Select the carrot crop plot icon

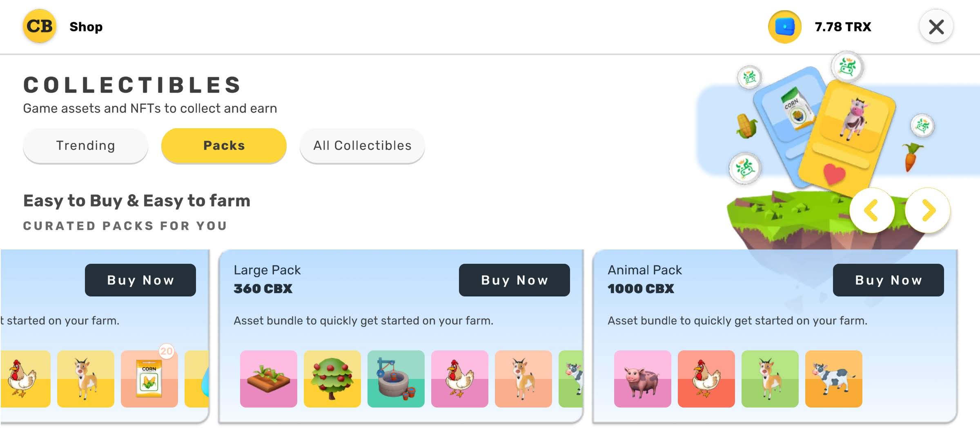point(268,379)
